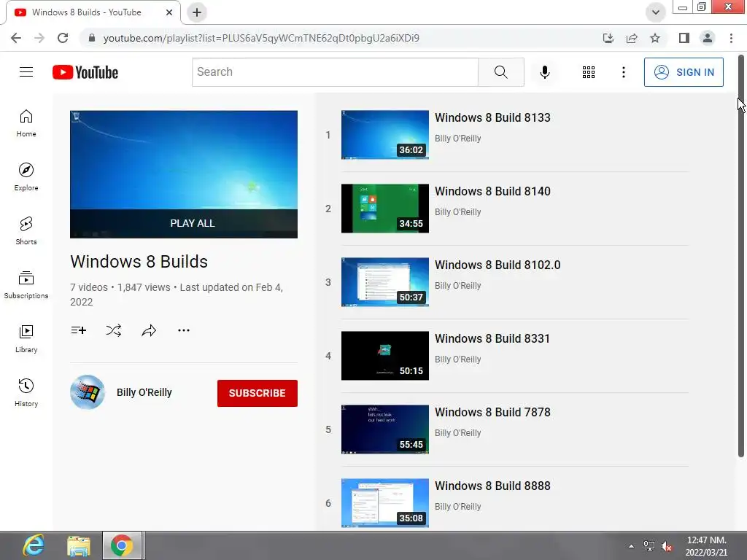747x560 pixels.
Task: Open Windows 8 Build 7878 video title
Action: tap(492, 413)
